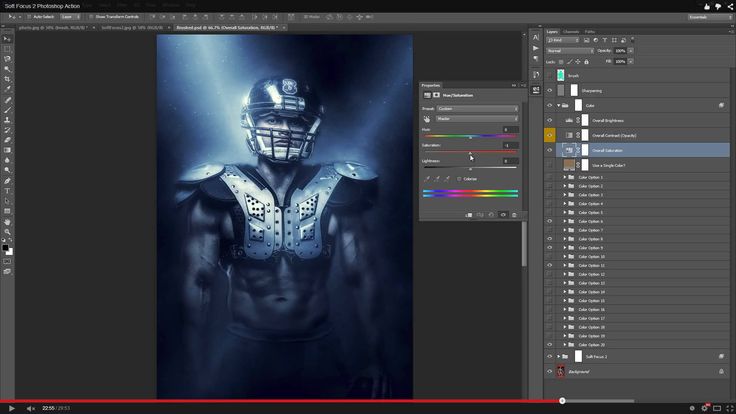Toggle visibility of the Background layer
This screenshot has width=736, height=414.
pyautogui.click(x=549, y=371)
